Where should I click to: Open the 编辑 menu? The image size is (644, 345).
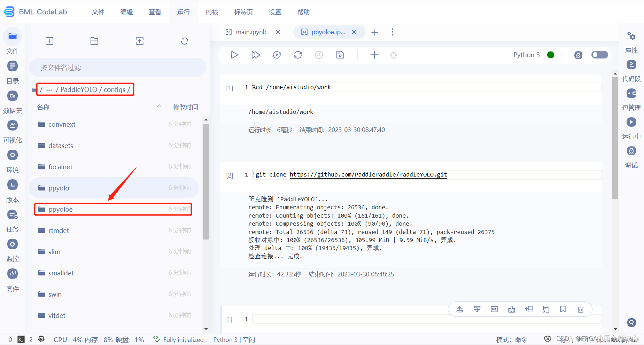[127, 12]
